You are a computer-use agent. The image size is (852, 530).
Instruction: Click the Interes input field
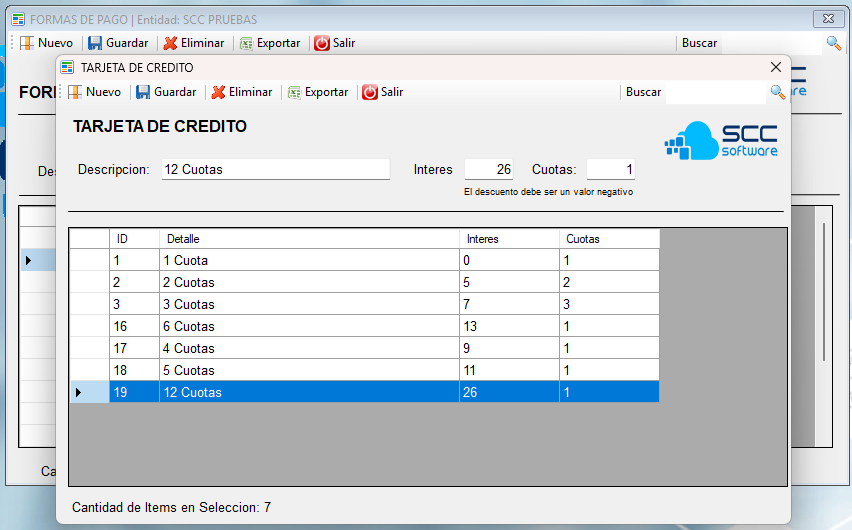[x=489, y=170]
